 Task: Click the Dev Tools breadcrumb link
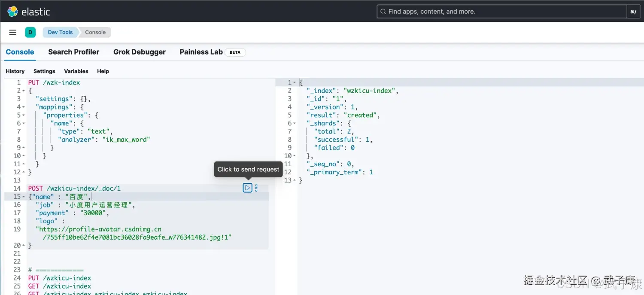click(x=60, y=32)
